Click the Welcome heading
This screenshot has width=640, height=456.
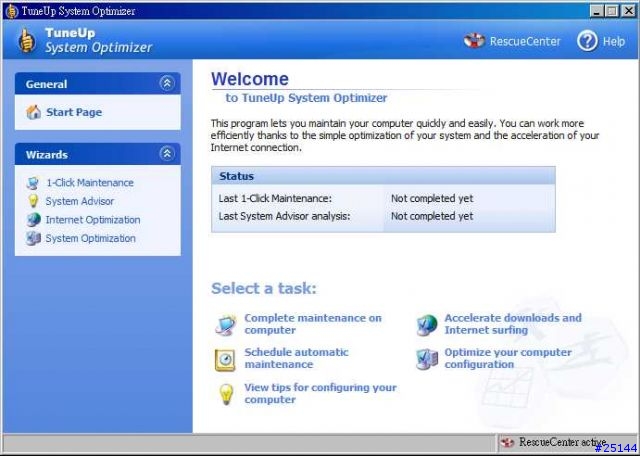(250, 79)
